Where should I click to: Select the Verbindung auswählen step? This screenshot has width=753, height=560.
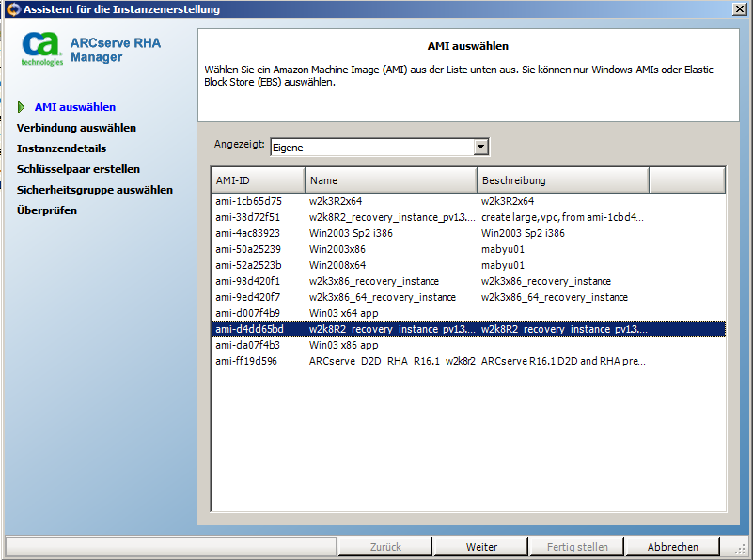point(76,128)
